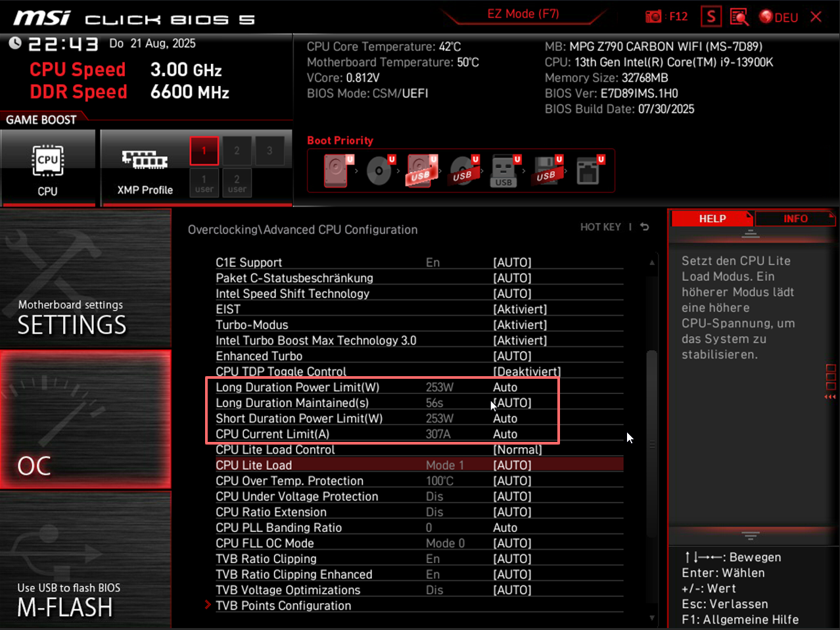Viewport: 840px width, 630px height.
Task: Open the favorites S icon
Action: [711, 16]
